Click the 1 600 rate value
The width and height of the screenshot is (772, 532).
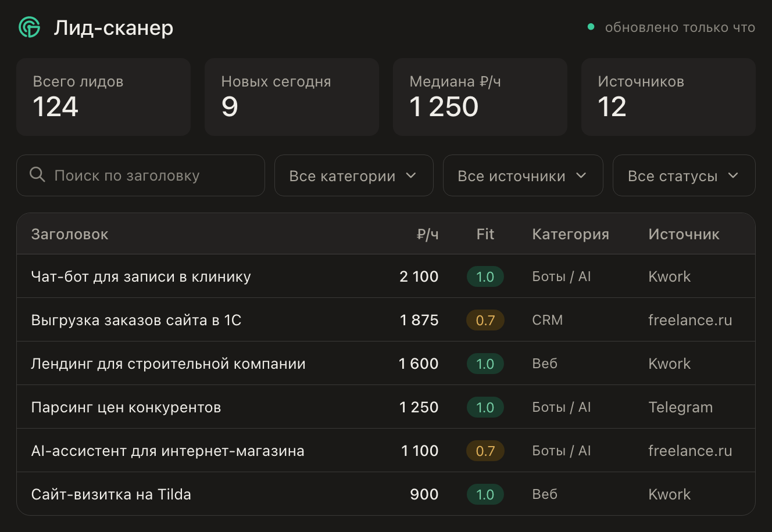[419, 364]
